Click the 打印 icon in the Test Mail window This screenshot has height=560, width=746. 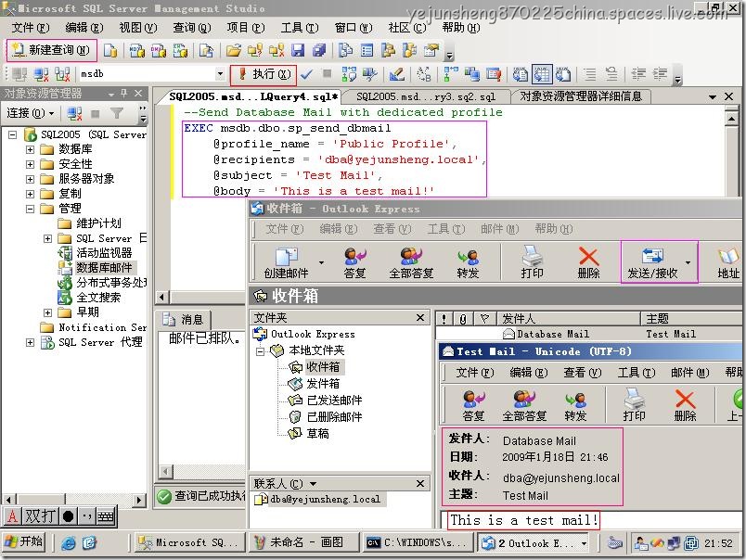[x=634, y=405]
